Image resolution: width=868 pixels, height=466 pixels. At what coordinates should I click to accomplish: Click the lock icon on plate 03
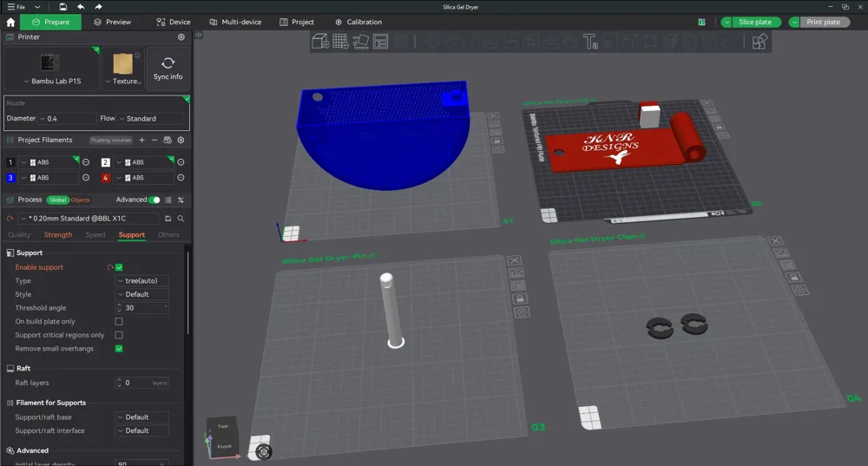pos(520,299)
